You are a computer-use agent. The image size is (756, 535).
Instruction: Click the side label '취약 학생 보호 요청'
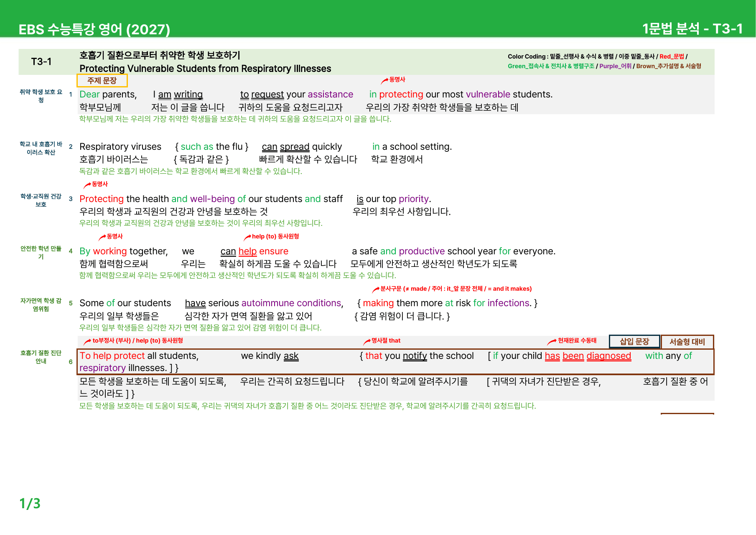pos(41,96)
